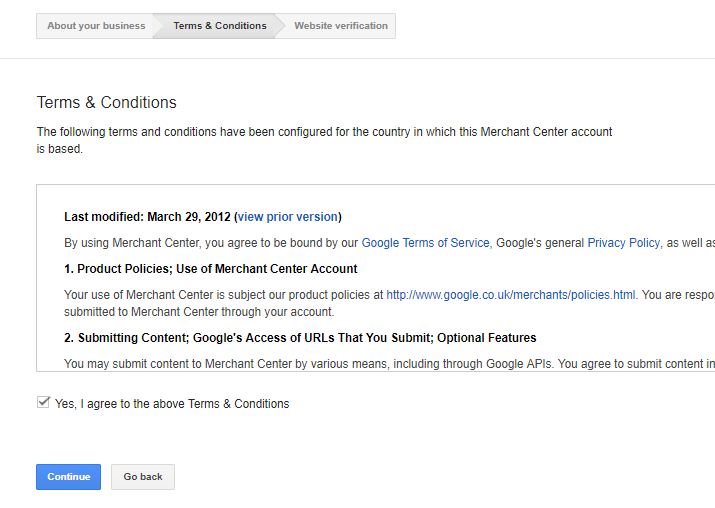The image size is (715, 508).
Task: Click the Terms & Conditions page heading
Action: 106,102
